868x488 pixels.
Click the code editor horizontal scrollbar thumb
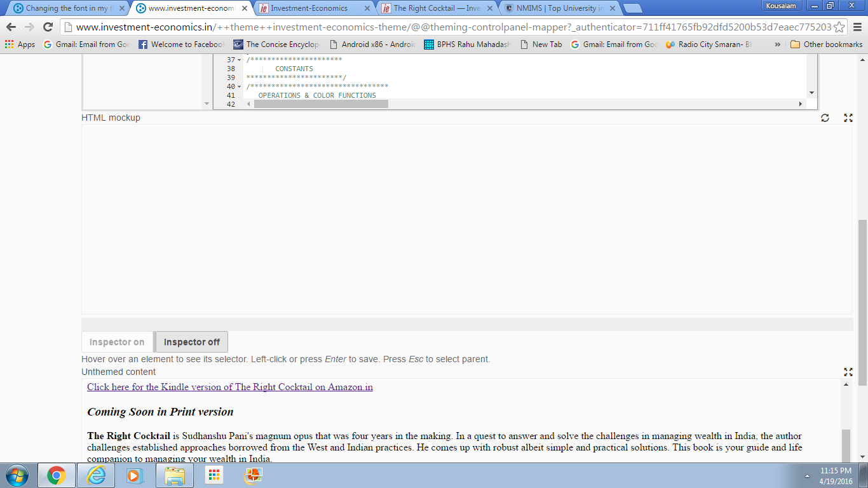(x=321, y=104)
